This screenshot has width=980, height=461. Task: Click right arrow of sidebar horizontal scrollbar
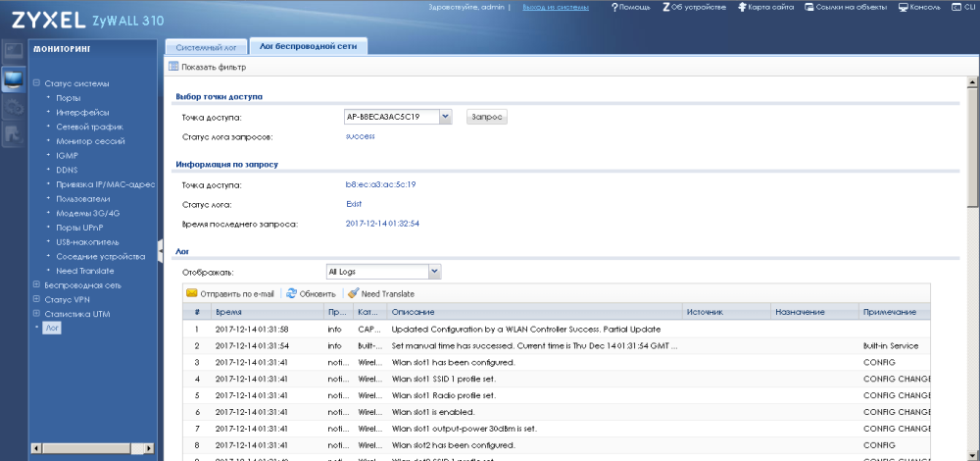tap(149, 448)
